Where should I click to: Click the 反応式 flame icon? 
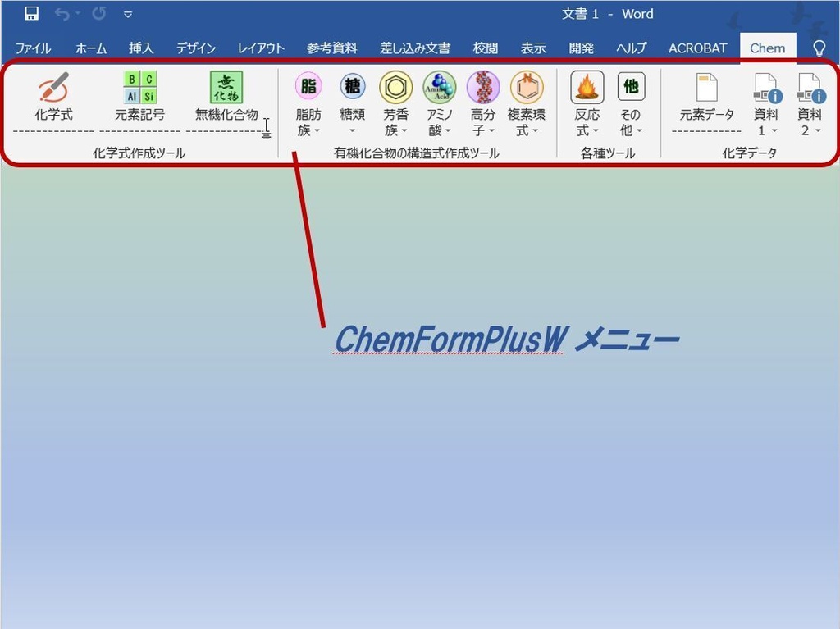click(x=587, y=87)
